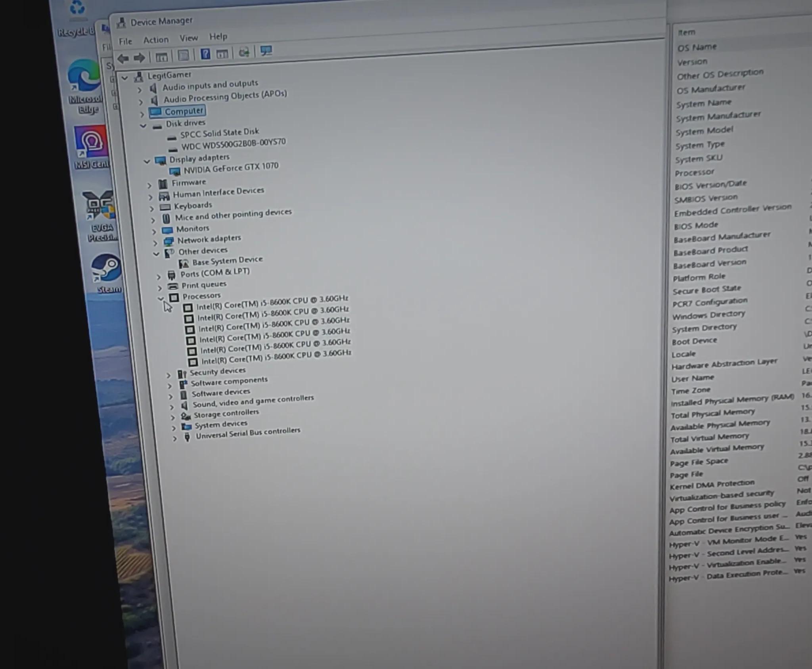Expand Sound, video and game controllers
The height and width of the screenshot is (669, 812).
click(171, 407)
